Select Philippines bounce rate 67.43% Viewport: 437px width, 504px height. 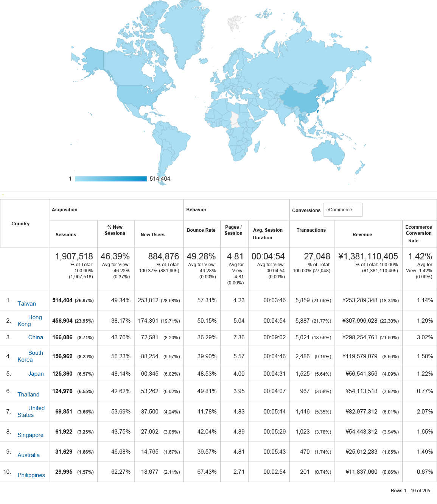coord(207,472)
